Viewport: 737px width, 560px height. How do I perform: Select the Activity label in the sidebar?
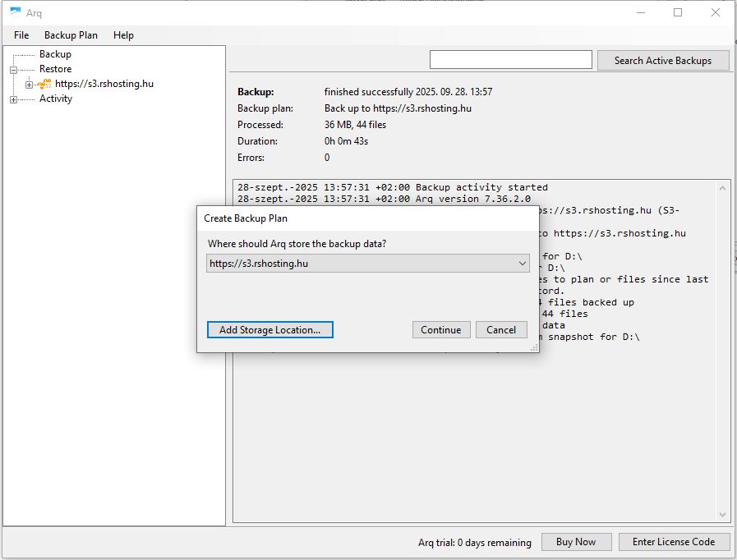point(56,99)
